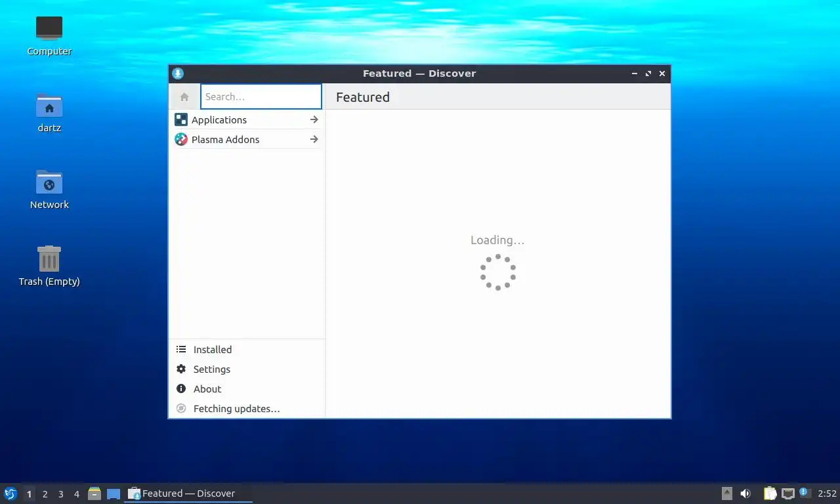Minimize the Discover window

(x=635, y=73)
